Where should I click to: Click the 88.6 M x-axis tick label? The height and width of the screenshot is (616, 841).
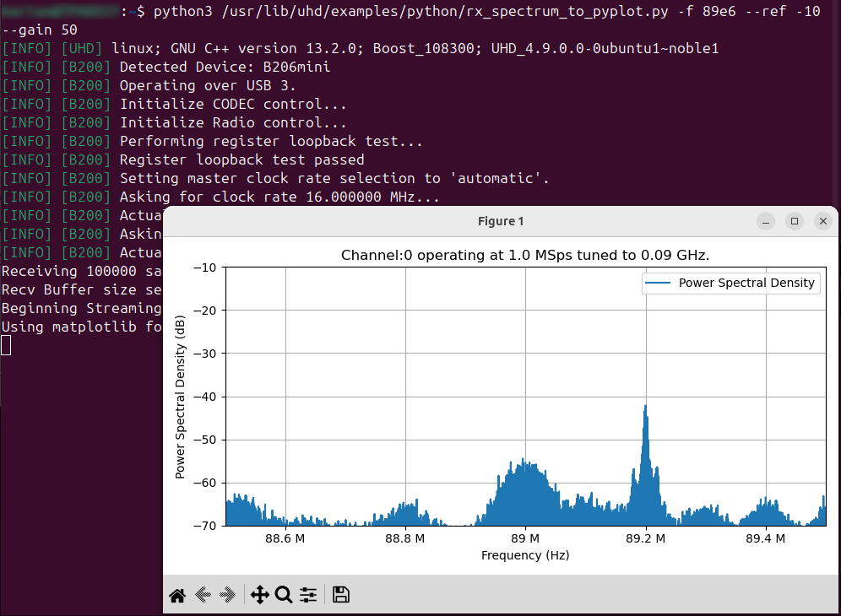(285, 539)
